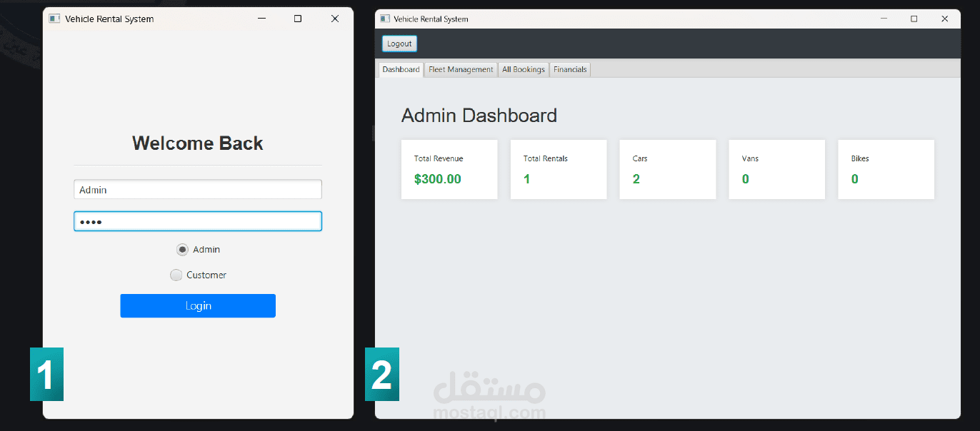This screenshot has height=431, width=980.
Task: Click the dashboard window title text
Action: click(x=431, y=19)
